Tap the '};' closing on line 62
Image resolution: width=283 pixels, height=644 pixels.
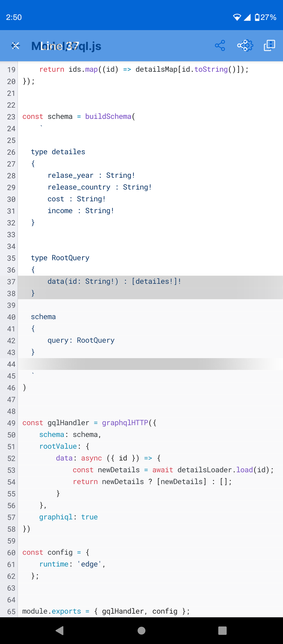(35, 576)
